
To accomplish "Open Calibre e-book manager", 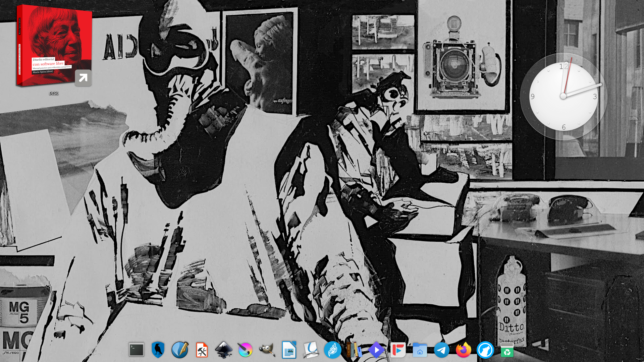I will click(354, 350).
